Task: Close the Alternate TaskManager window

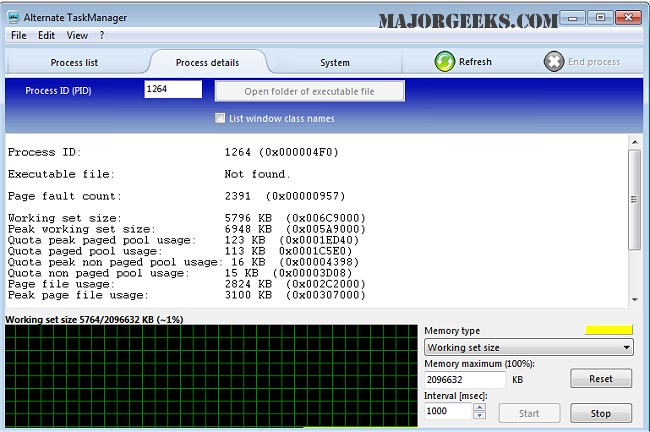Action: pos(628,18)
